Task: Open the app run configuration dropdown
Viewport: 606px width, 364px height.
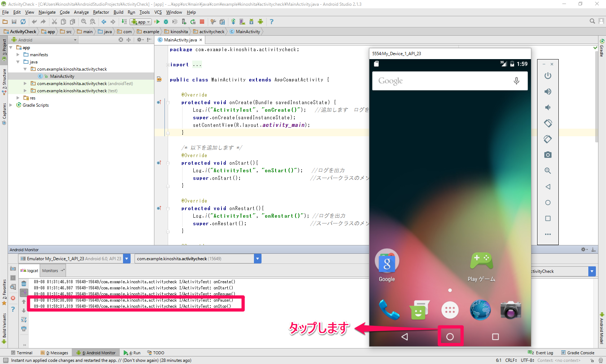Action: point(141,22)
